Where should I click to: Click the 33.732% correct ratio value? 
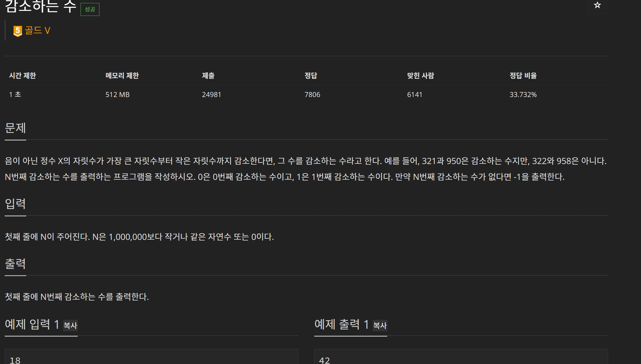coord(523,95)
